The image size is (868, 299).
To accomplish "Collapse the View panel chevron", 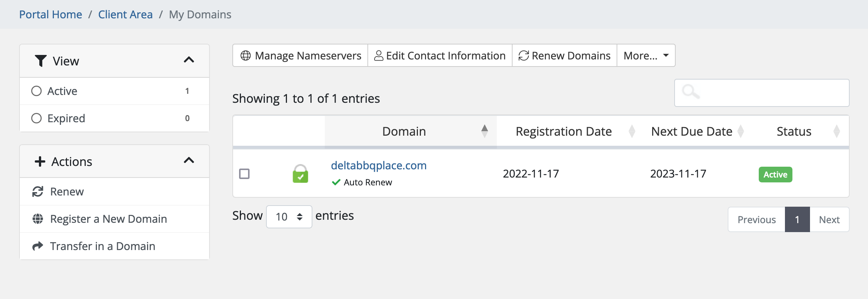I will click(189, 60).
